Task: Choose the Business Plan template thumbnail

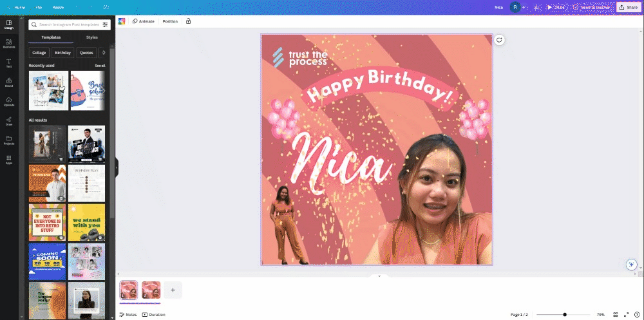Action: [87, 184]
